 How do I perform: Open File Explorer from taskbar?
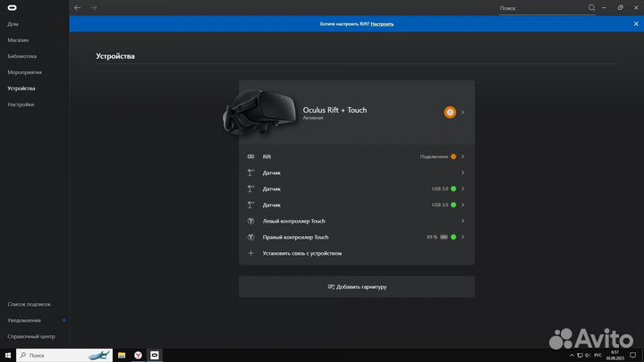[x=122, y=356]
